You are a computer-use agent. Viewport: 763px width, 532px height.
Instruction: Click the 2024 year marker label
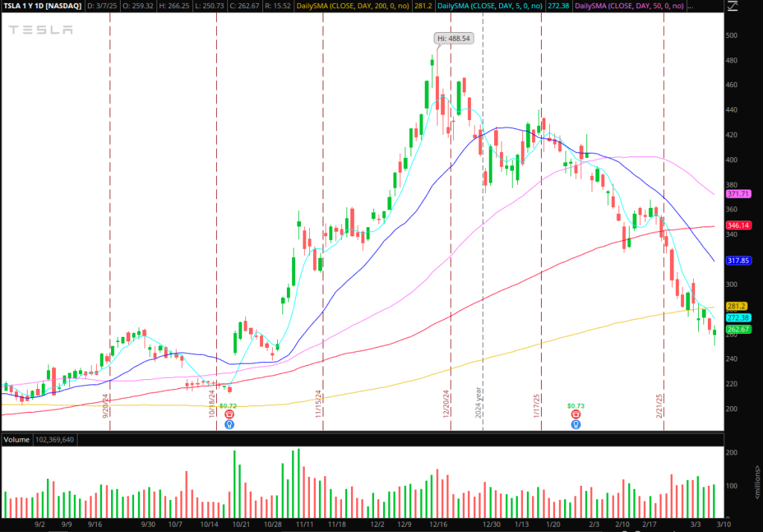pyautogui.click(x=478, y=402)
